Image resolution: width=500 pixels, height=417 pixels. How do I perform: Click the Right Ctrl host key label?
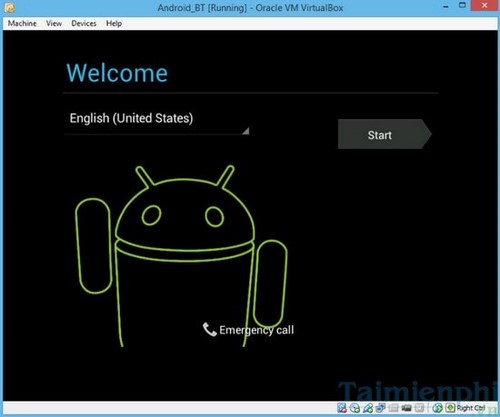click(x=471, y=408)
